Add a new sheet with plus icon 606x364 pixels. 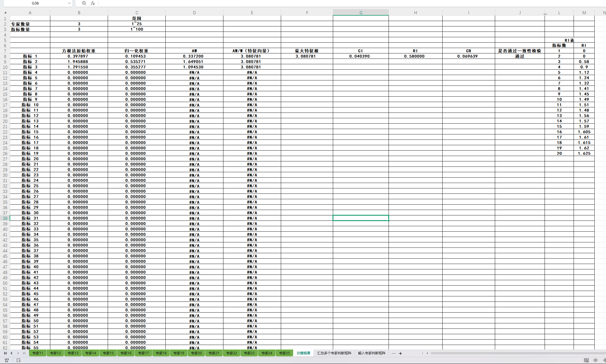click(x=400, y=353)
